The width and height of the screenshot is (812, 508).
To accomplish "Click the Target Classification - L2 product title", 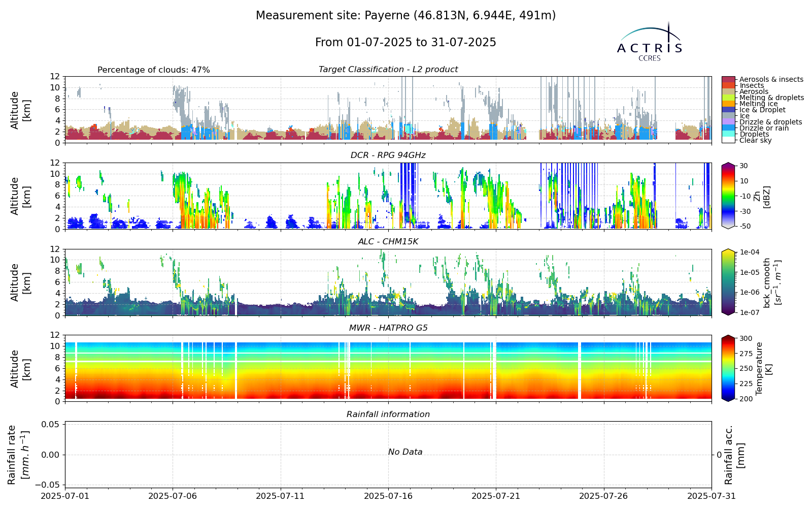I will (388, 70).
